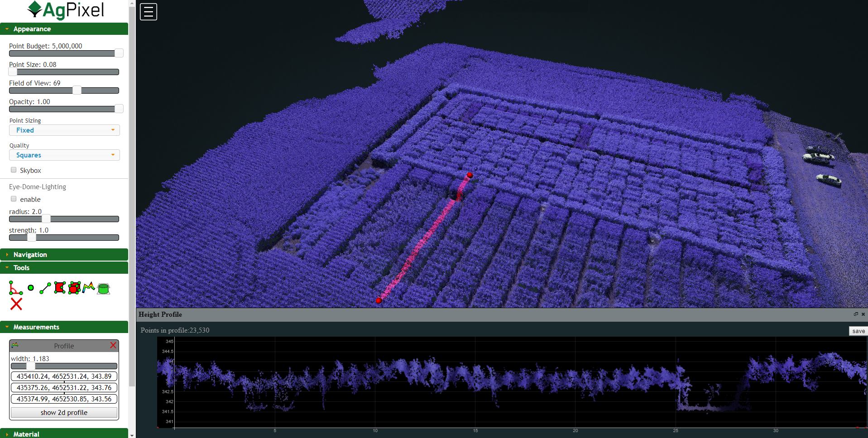Viewport: 868px width, 438px height.
Task: Adjust the Point Budget slider
Action: click(x=64, y=53)
